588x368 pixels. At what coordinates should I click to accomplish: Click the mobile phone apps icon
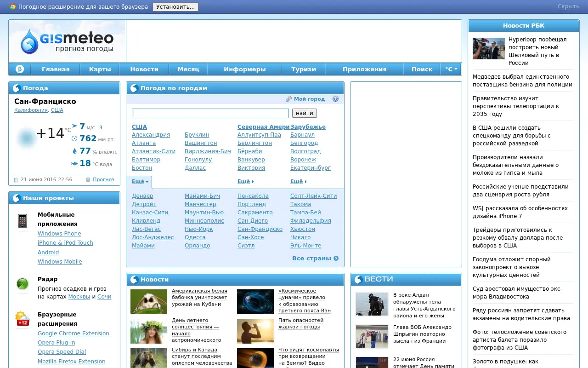22,221
